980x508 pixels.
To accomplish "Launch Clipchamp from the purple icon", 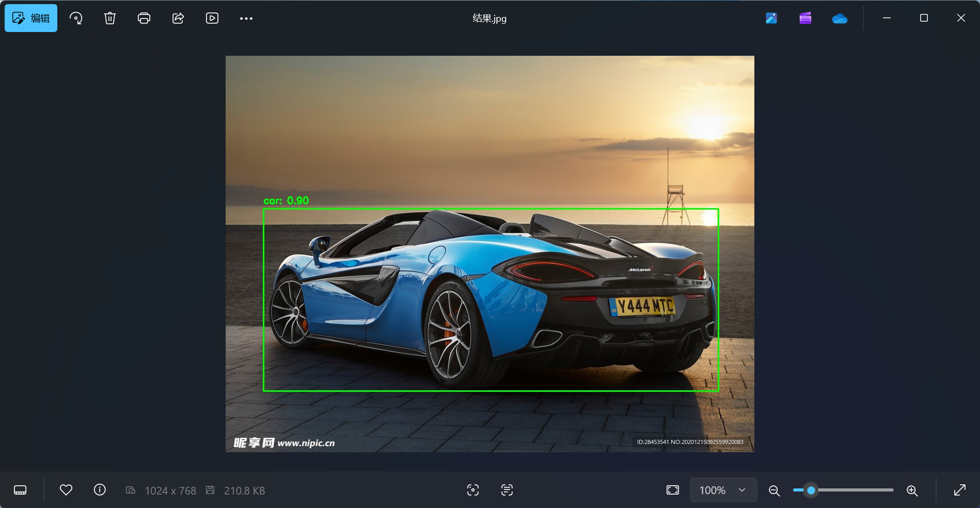I will coord(805,18).
